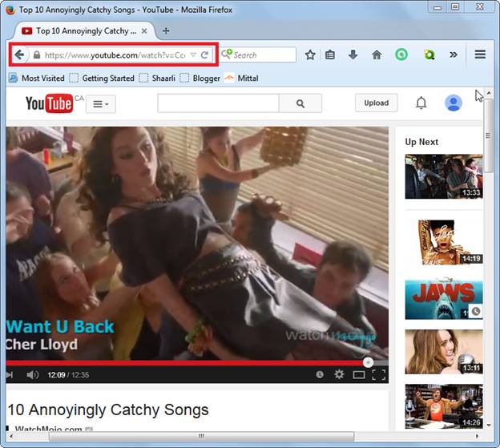Image resolution: width=500 pixels, height=448 pixels.
Task: Open YouTube notifications bell
Action: pos(421,103)
